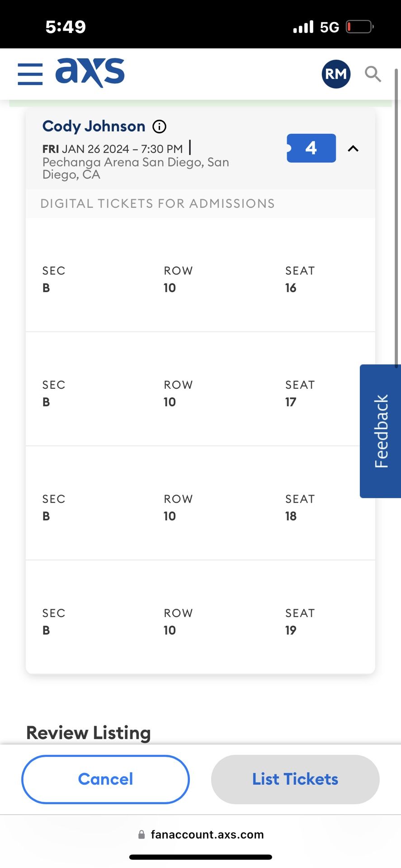Image resolution: width=401 pixels, height=868 pixels.
Task: Select the Seat 18 ticket row
Action: (200, 507)
